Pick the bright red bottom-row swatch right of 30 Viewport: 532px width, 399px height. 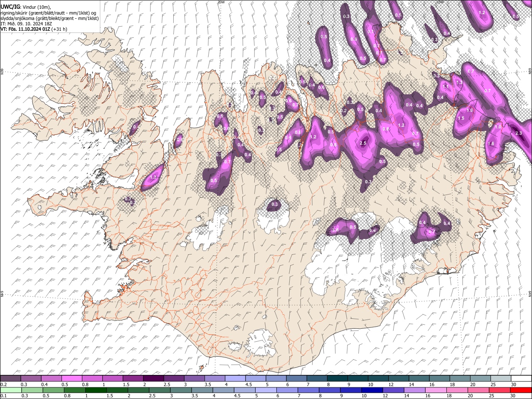tap(521, 390)
